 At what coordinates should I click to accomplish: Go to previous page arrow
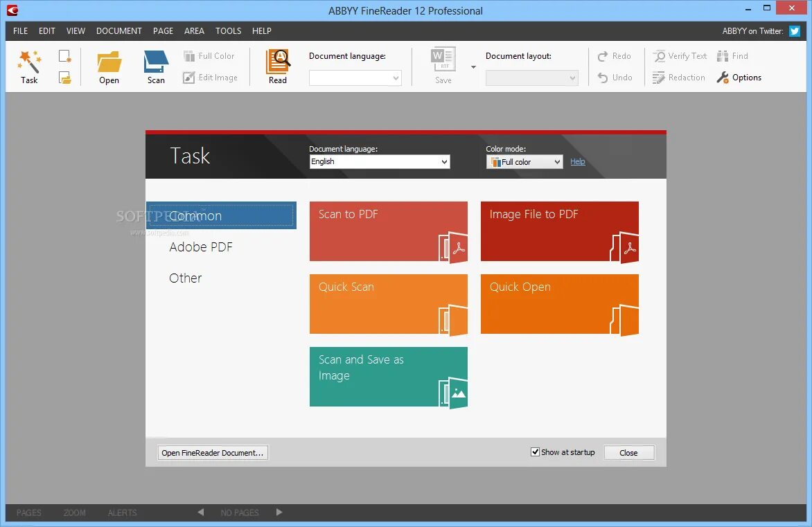click(x=201, y=512)
